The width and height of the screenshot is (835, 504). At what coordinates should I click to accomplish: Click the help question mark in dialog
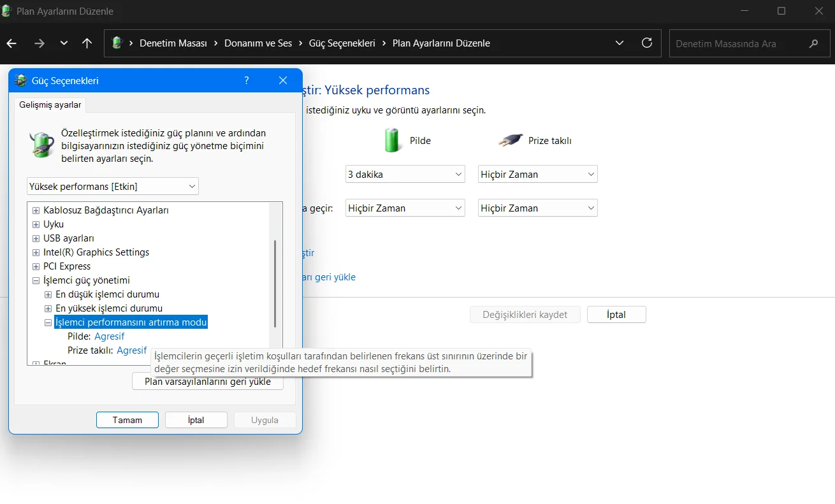pos(247,80)
